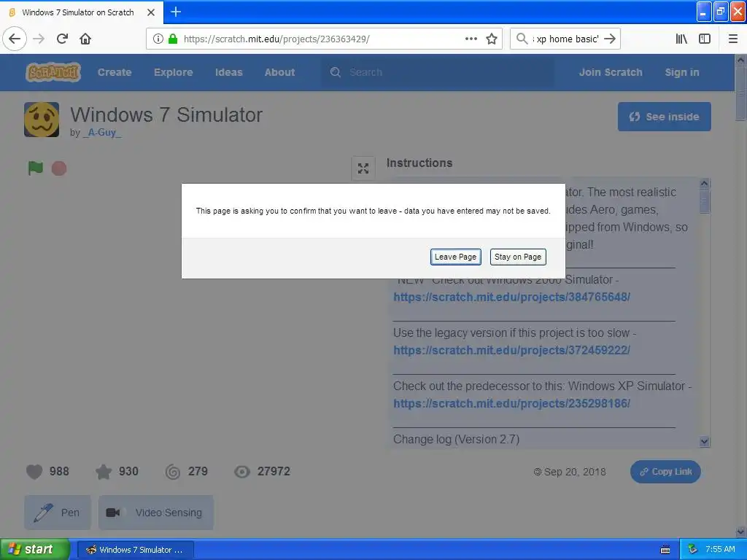This screenshot has width=747, height=560.
Task: Click the Windows Start button
Action: [x=35, y=549]
